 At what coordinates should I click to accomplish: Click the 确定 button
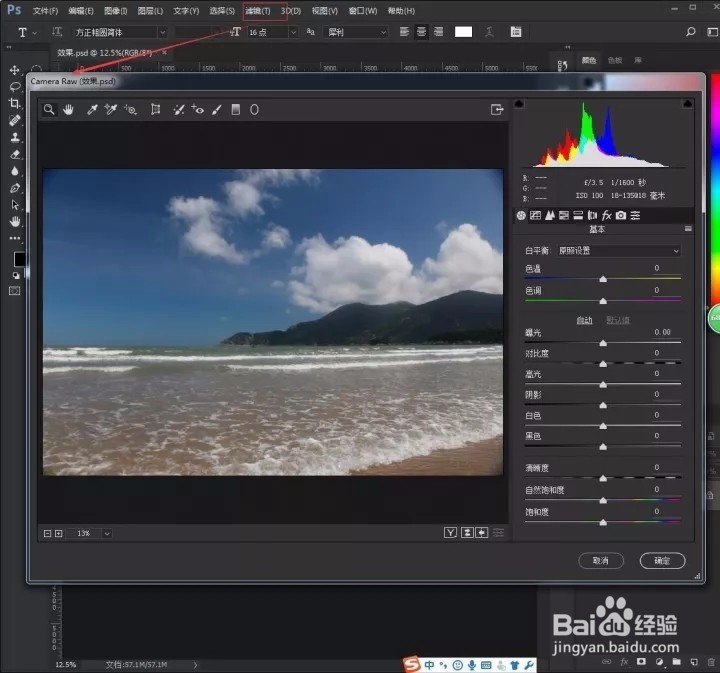pos(662,561)
